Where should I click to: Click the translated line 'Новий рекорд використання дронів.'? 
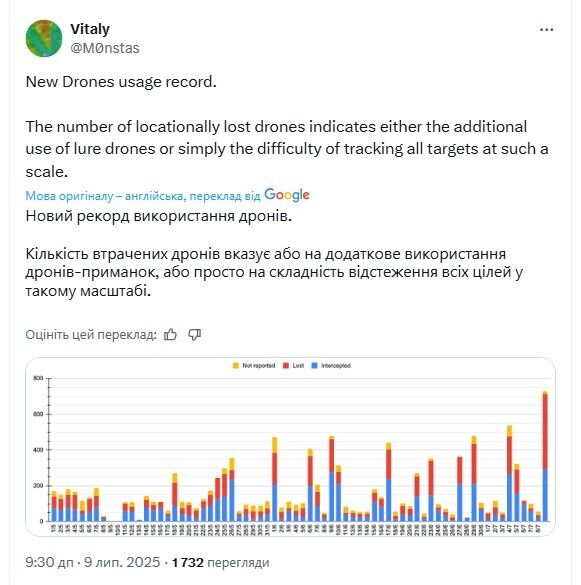coord(159,216)
